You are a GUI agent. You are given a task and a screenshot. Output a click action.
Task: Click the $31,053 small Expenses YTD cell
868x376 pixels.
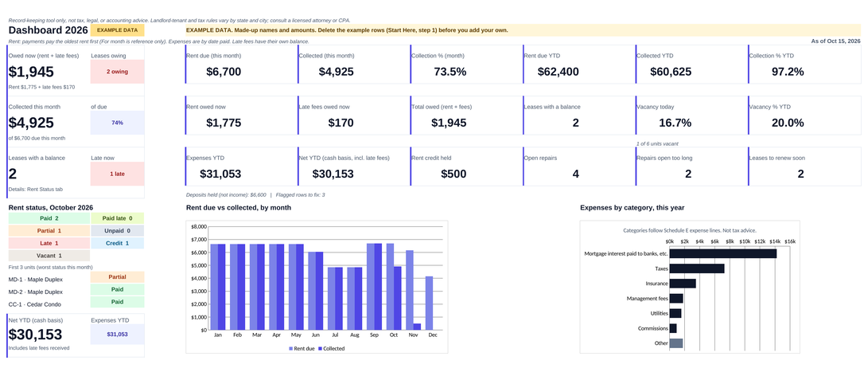tap(118, 335)
